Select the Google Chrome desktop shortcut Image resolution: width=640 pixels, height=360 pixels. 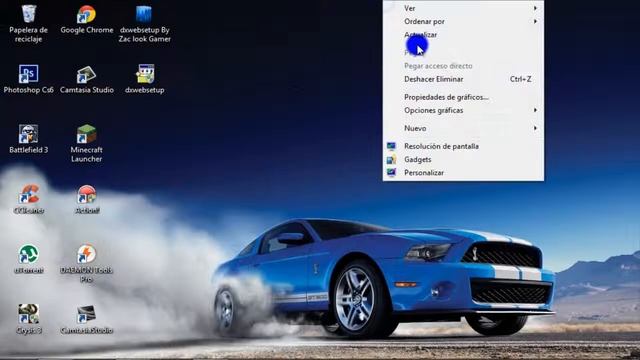87,20
